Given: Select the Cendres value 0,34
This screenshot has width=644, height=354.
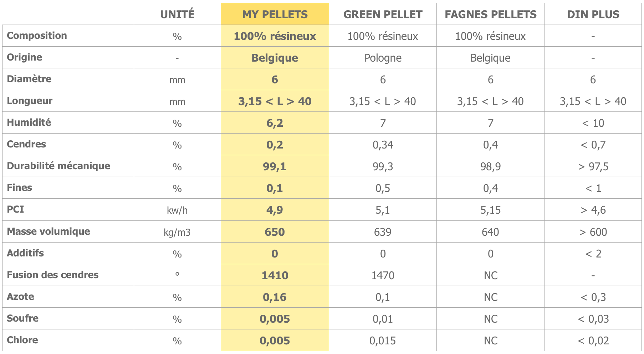Looking at the screenshot, I should coord(383,145).
